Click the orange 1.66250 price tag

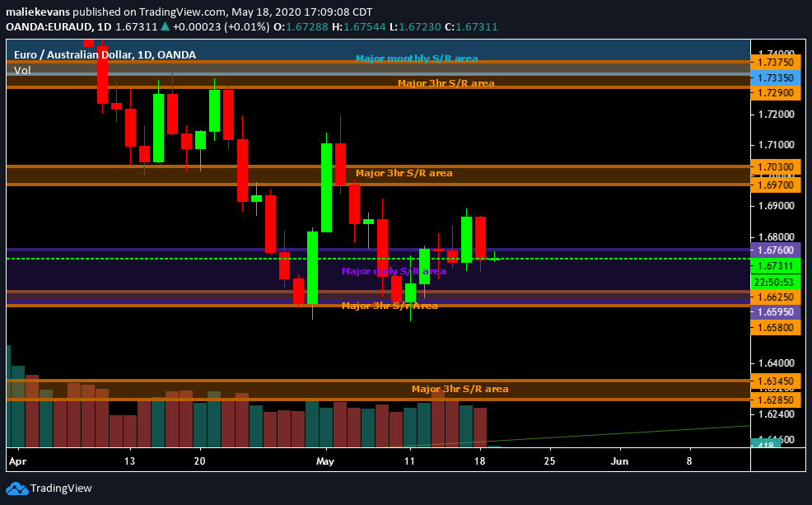pyautogui.click(x=775, y=297)
